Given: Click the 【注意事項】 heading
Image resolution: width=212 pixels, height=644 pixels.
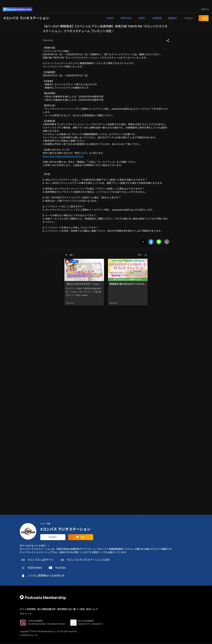Looking at the screenshot, I should [x=49, y=121].
